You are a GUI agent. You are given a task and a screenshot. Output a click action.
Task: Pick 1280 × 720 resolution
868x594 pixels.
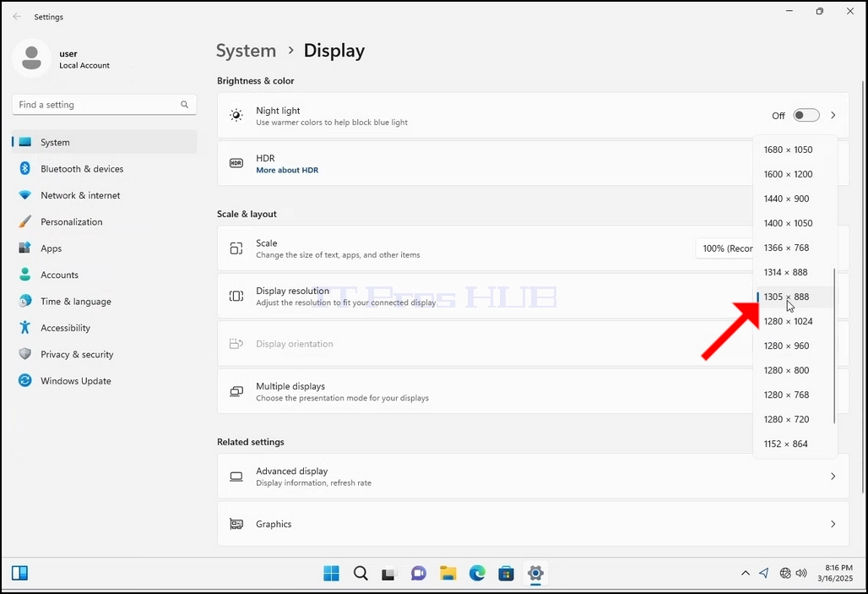[x=795, y=419]
